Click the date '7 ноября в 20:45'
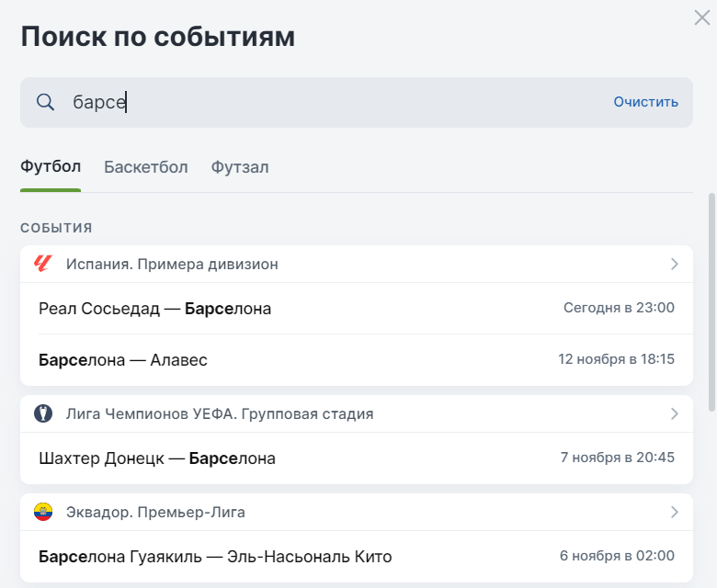 pyautogui.click(x=618, y=458)
